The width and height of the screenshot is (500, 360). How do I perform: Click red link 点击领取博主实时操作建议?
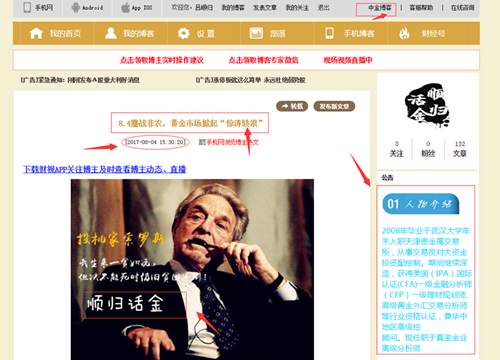(x=162, y=60)
